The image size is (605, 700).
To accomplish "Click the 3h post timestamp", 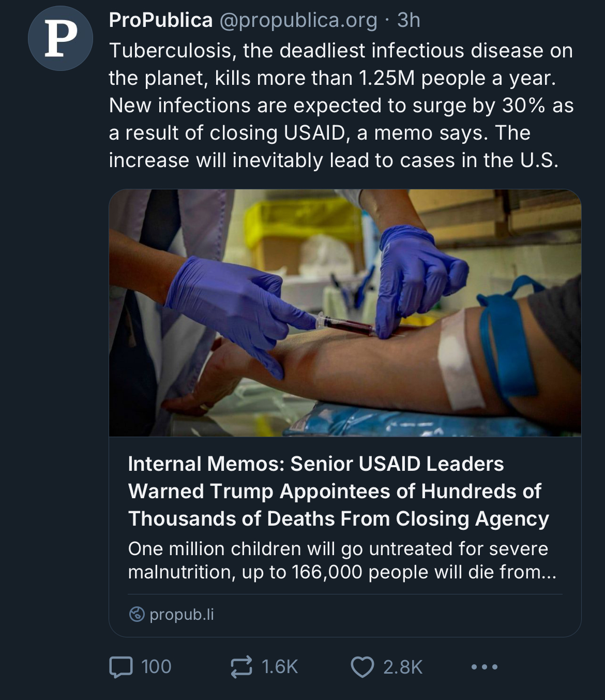I will click(x=408, y=20).
